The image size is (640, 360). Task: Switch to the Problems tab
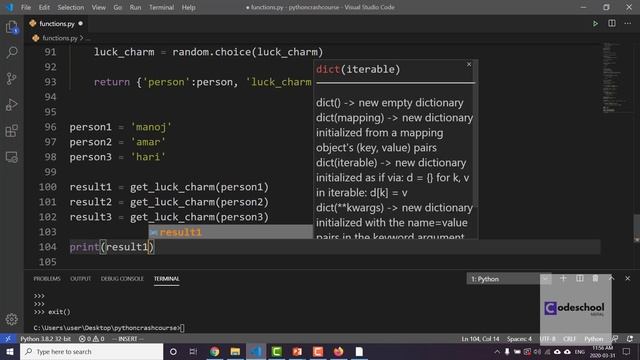(47, 279)
